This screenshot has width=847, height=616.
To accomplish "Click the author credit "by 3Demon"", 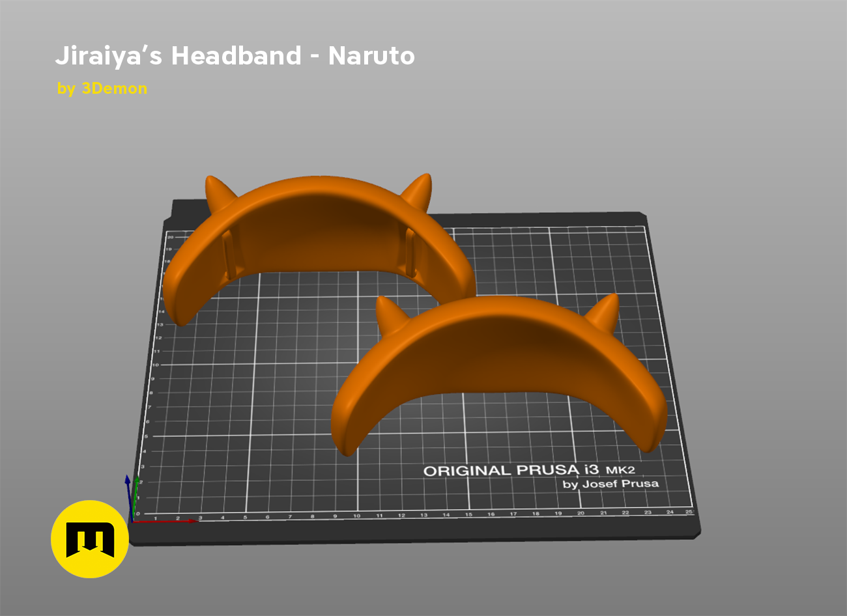I will [102, 89].
